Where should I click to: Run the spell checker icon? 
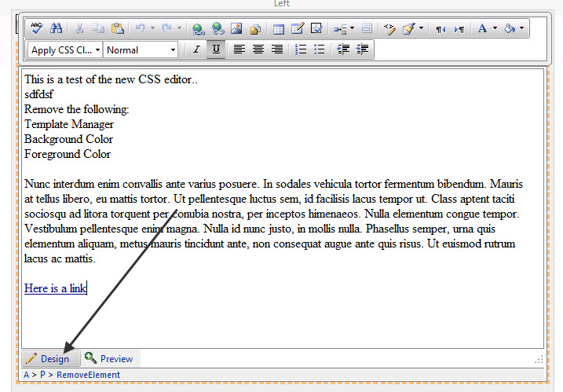coord(36,28)
